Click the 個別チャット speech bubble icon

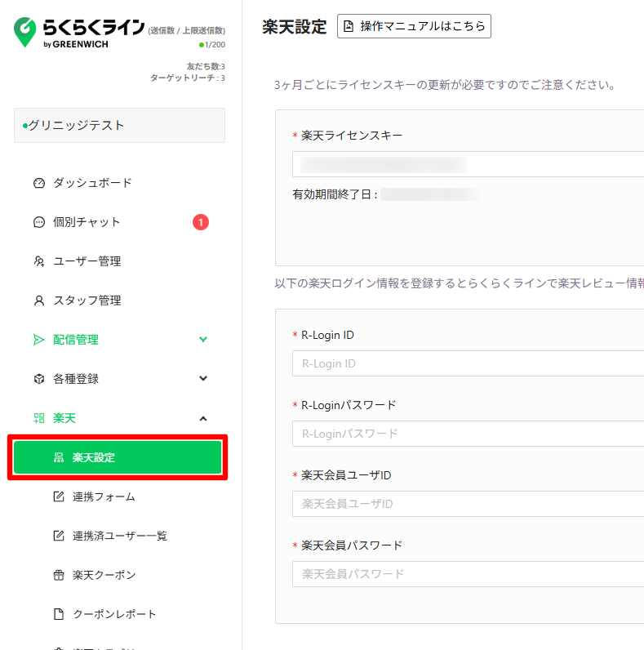[x=39, y=222]
